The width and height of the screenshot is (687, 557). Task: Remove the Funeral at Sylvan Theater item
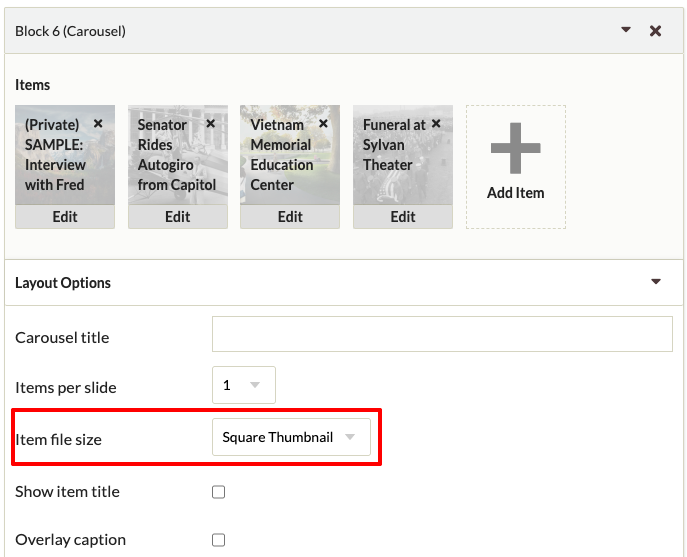[436, 124]
